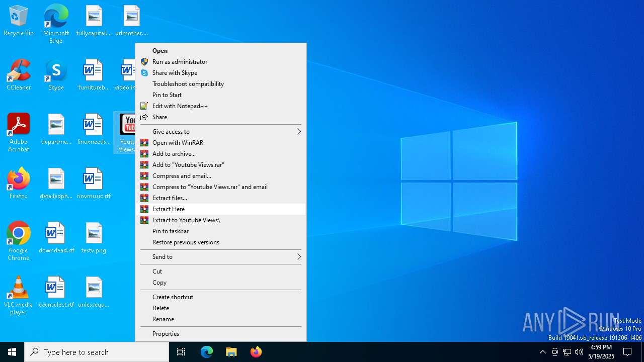The height and width of the screenshot is (362, 644).
Task: Select the unlessequ image file icon
Action: 94,293
